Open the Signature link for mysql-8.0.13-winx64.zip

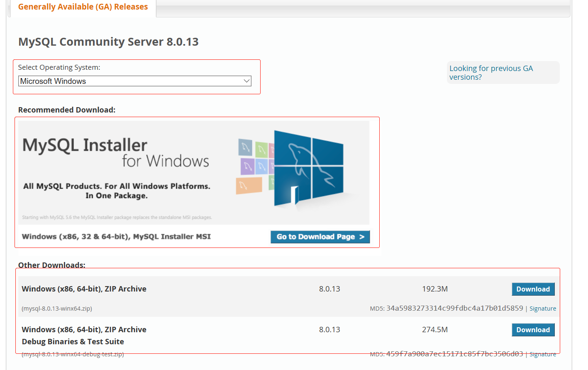click(x=542, y=308)
